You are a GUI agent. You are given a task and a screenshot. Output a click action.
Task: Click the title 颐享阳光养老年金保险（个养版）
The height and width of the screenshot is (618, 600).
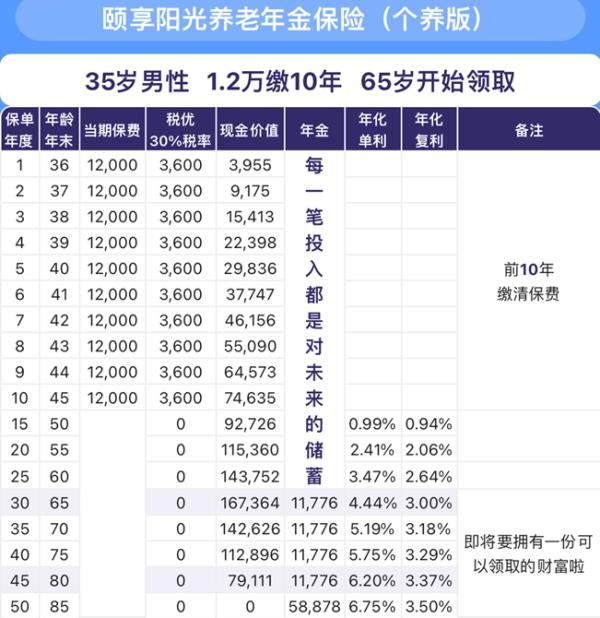(292, 19)
